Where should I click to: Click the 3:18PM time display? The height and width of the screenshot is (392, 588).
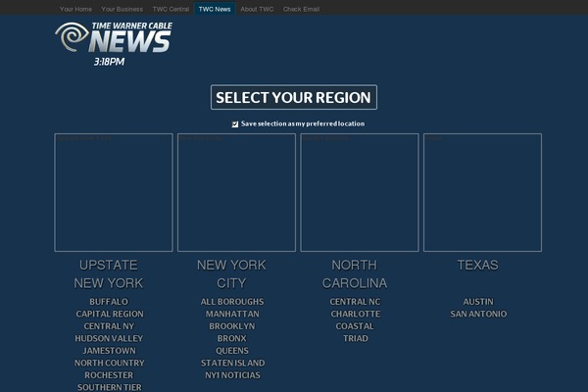pos(109,62)
